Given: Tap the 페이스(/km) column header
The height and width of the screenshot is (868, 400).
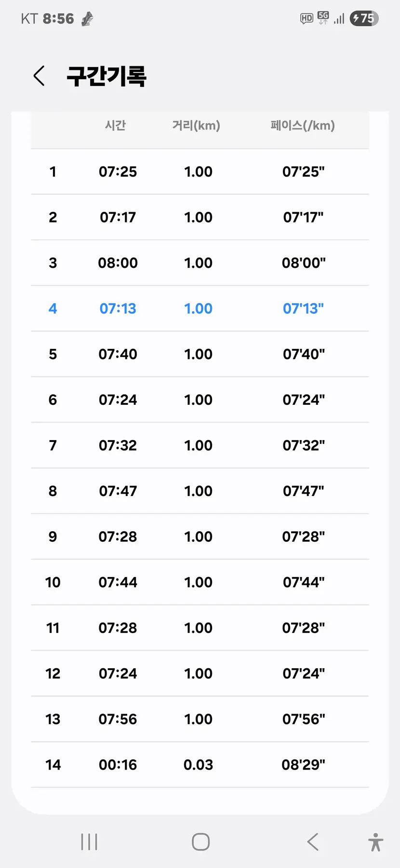Looking at the screenshot, I should [303, 125].
